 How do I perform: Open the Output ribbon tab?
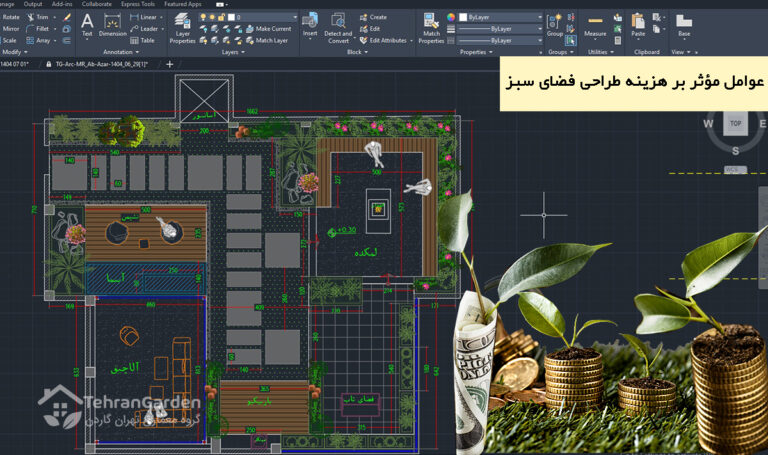point(33,4)
